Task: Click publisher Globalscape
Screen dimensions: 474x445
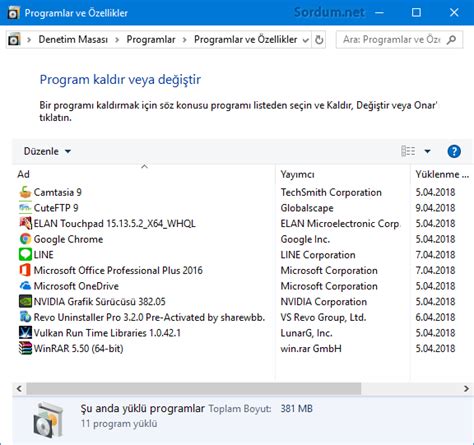Action: click(307, 208)
